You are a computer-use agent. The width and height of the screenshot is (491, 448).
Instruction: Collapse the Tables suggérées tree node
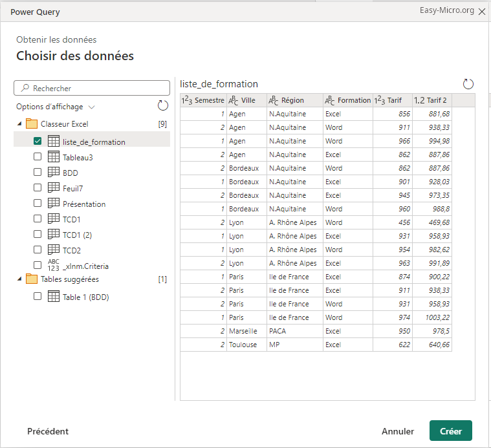tap(19, 279)
